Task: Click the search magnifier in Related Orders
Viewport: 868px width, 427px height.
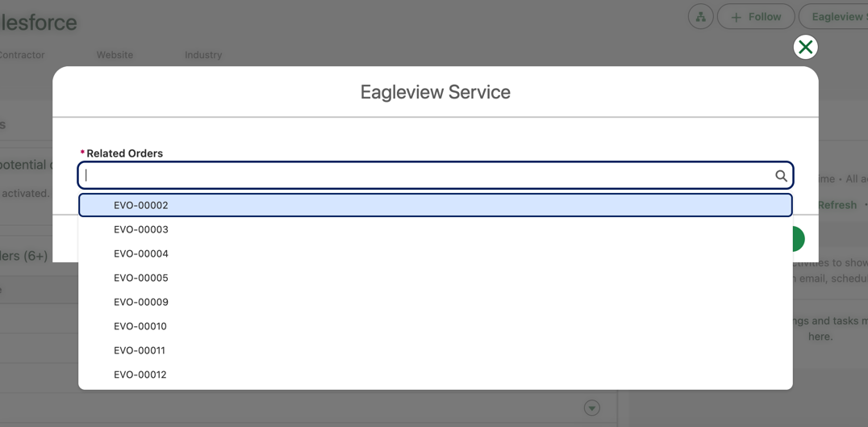Action: [x=781, y=176]
